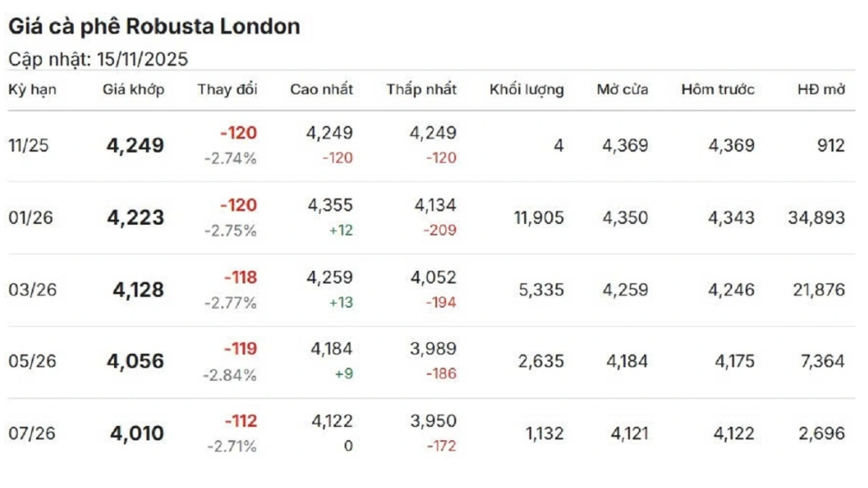Click the "HĐ mở" column header
Viewport: 868px width, 488px height.
pyautogui.click(x=821, y=90)
